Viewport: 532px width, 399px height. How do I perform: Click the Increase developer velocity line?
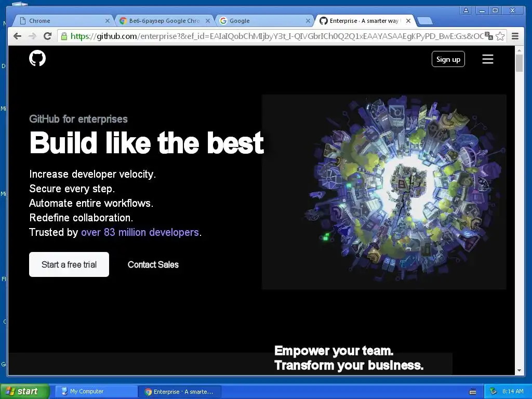click(x=92, y=174)
